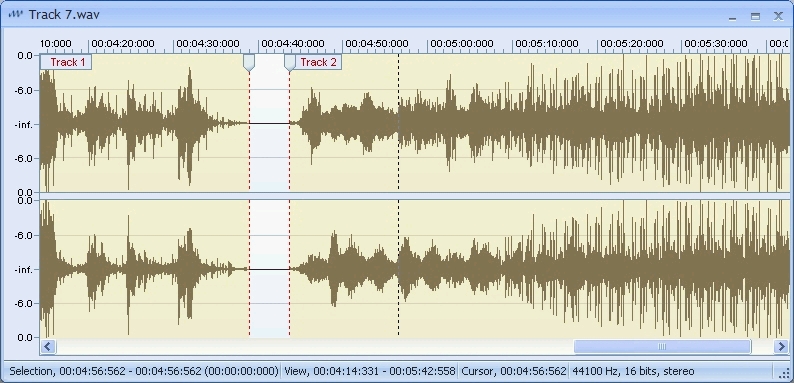Screen dimensions: 794x383
Task: Click the 00:05:10:000 ruler time label
Action: pos(546,44)
